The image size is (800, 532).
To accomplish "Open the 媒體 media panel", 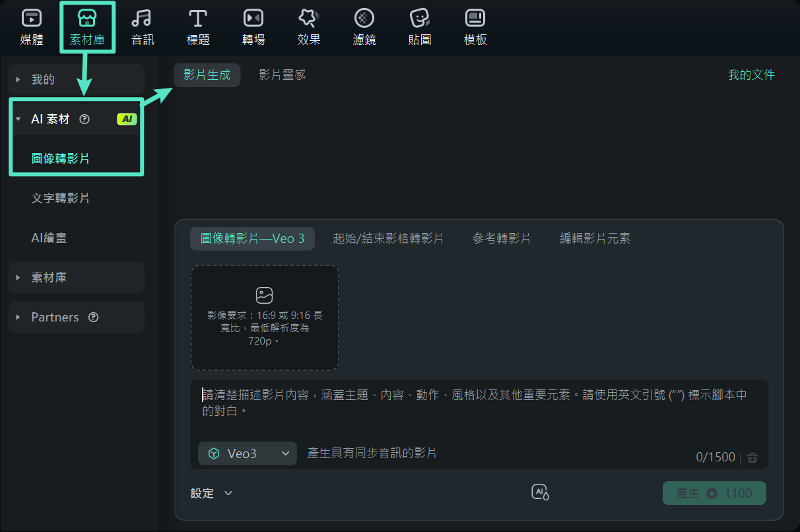I will [31, 26].
